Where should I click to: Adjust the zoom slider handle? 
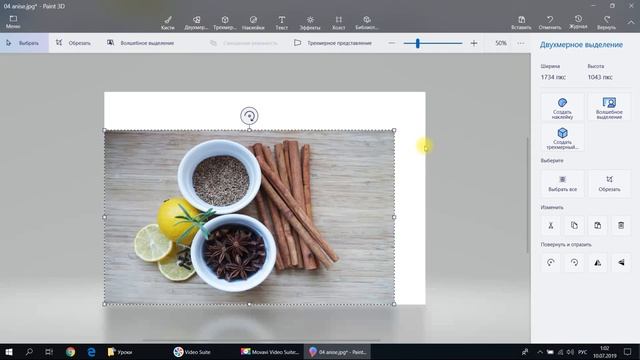[x=418, y=43]
